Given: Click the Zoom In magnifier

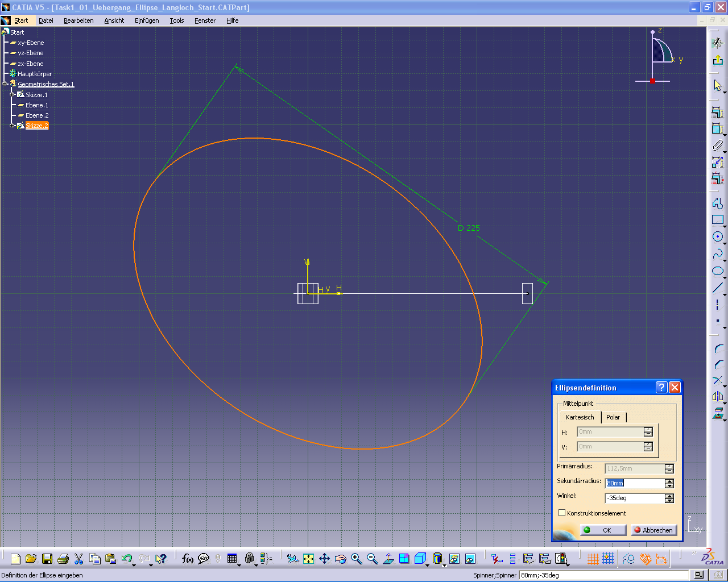Looking at the screenshot, I should 357,559.
